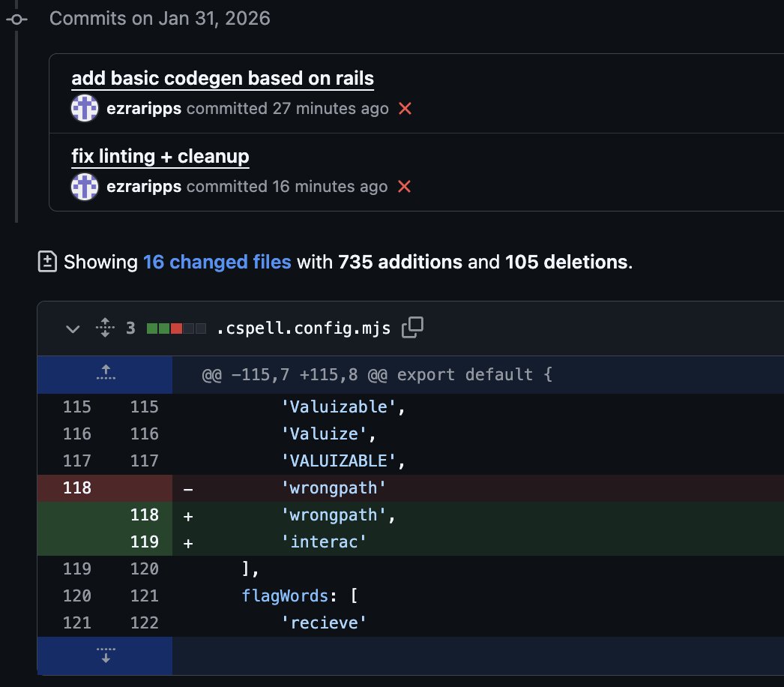
Task: Select new line number 122
Action: tap(144, 623)
